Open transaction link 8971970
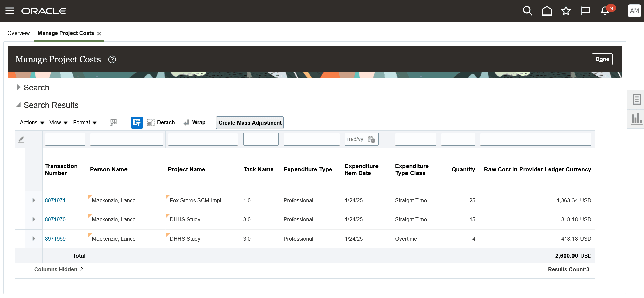Image resolution: width=644 pixels, height=298 pixels. click(55, 219)
